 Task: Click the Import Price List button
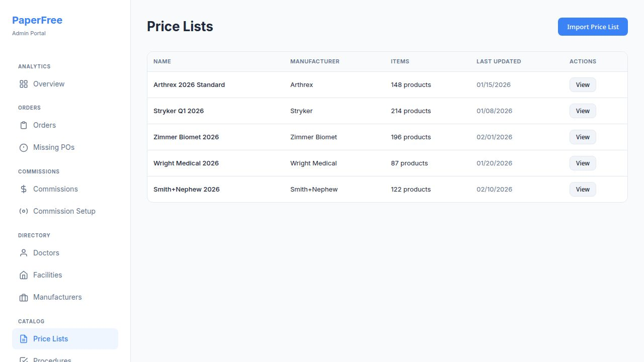(593, 27)
